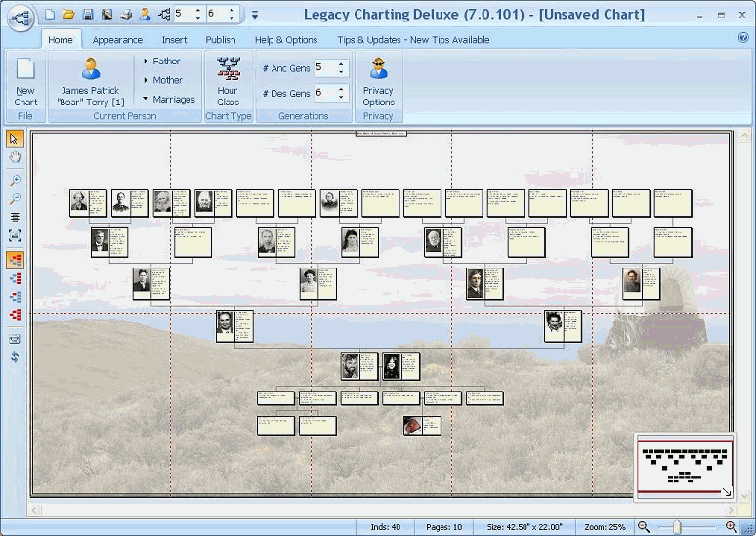Open the quick access toolbar customize arrow
Screen dimensions: 756x536
pos(255,15)
